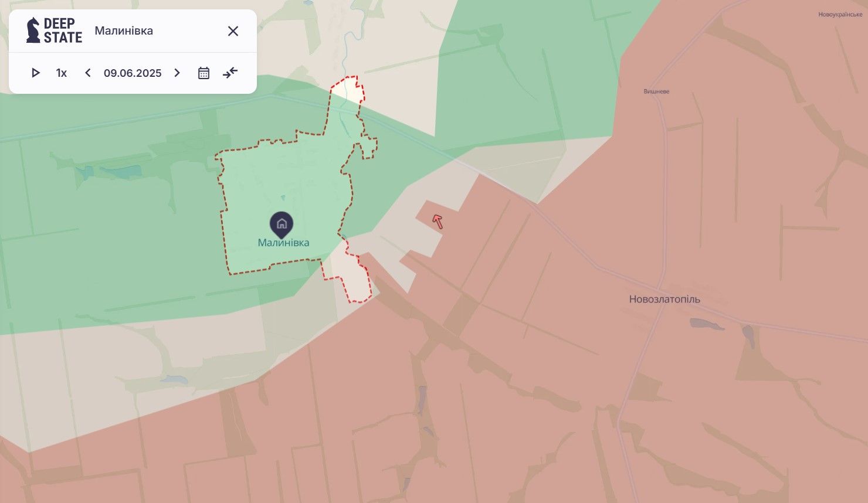Advance to the next date with the right chevron
This screenshot has width=868, height=503.
point(177,73)
